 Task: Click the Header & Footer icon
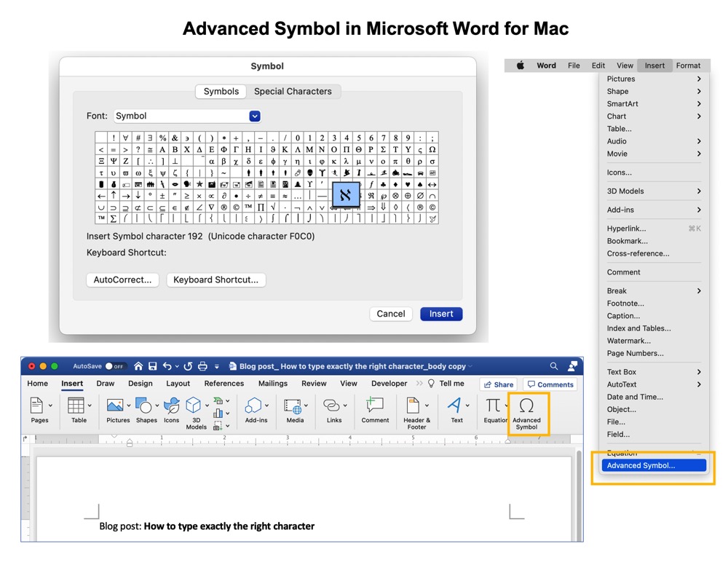413,405
